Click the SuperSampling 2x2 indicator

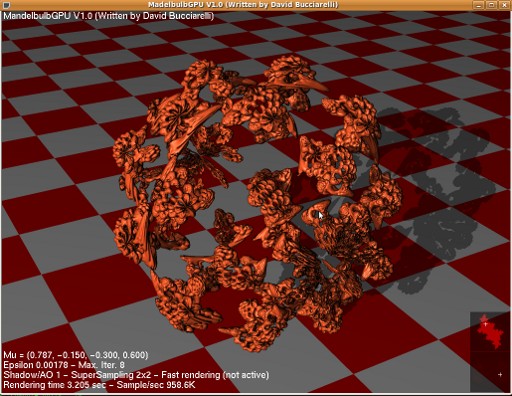pyautogui.click(x=112, y=375)
